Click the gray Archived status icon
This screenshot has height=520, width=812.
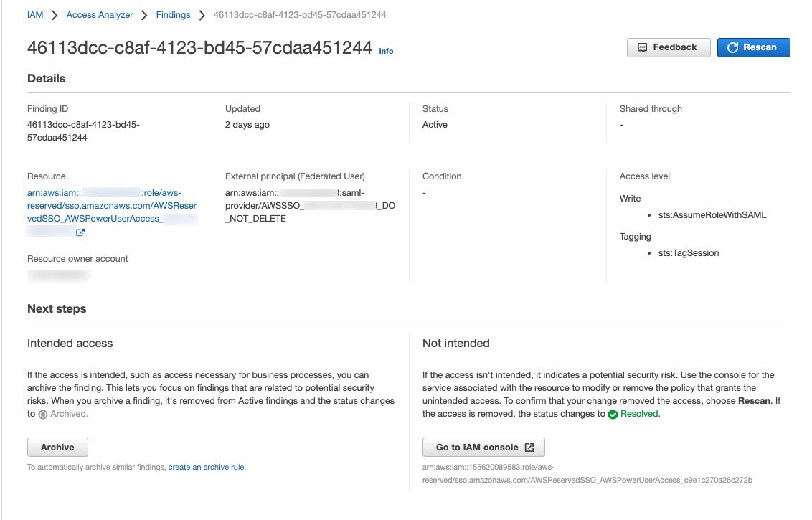pyautogui.click(x=43, y=415)
